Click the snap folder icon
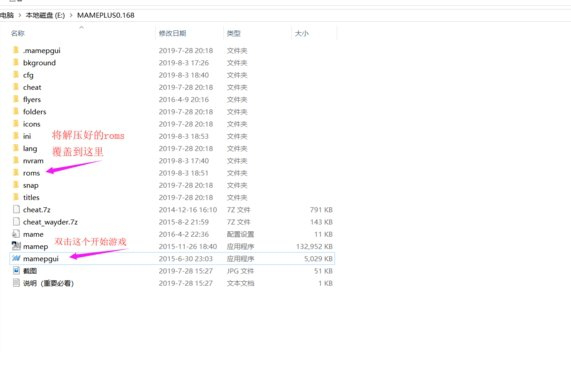Viewport: 571px width, 366px height. (x=16, y=185)
